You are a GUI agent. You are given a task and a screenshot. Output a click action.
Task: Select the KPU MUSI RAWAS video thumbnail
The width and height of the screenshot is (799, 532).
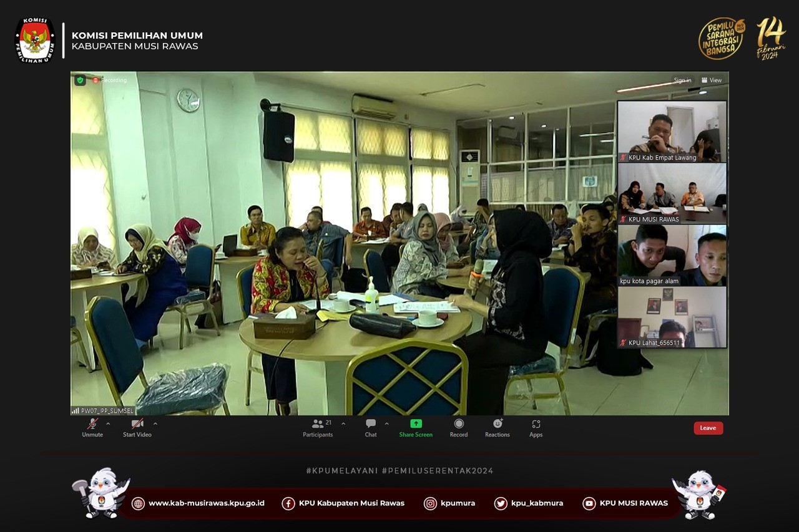tap(672, 193)
